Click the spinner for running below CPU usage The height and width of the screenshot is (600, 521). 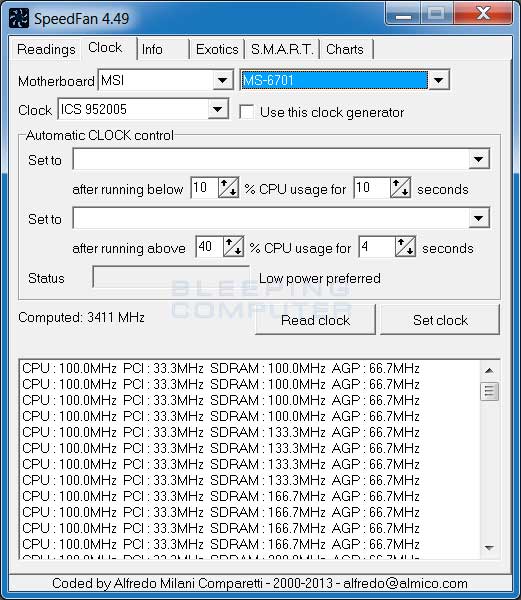pyautogui.click(x=228, y=188)
